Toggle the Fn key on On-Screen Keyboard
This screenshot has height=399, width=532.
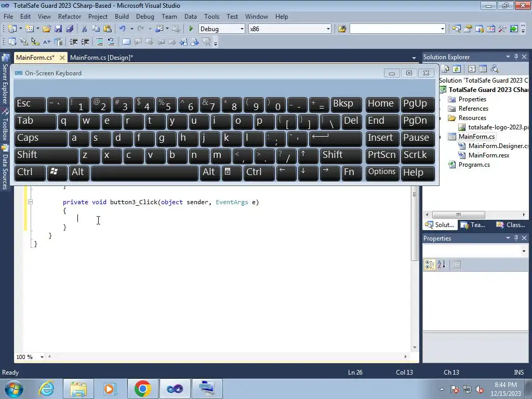352,172
